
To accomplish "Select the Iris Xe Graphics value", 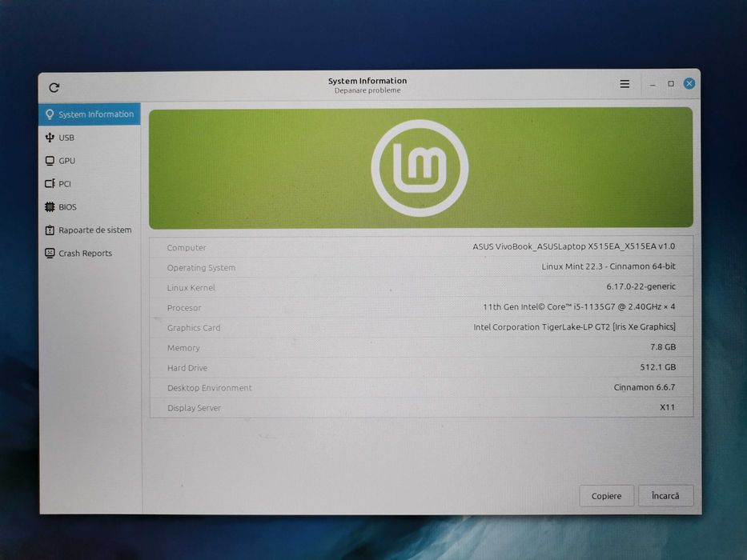I will click(574, 326).
